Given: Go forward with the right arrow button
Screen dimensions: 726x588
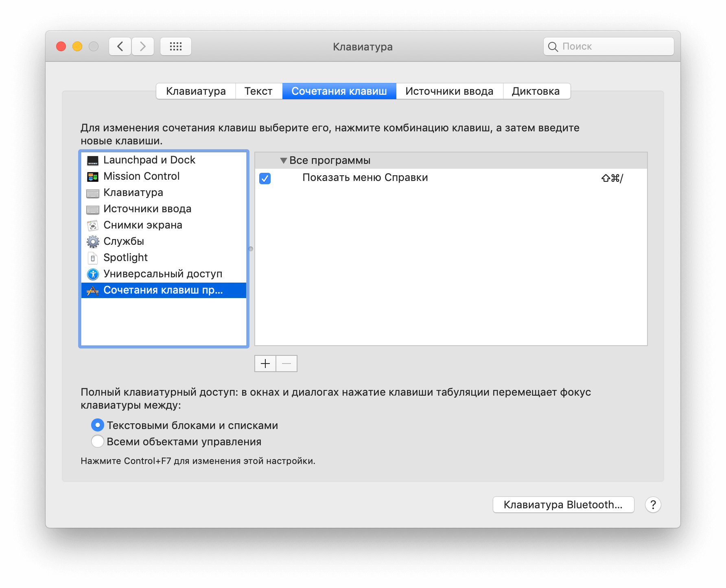Looking at the screenshot, I should [x=143, y=46].
